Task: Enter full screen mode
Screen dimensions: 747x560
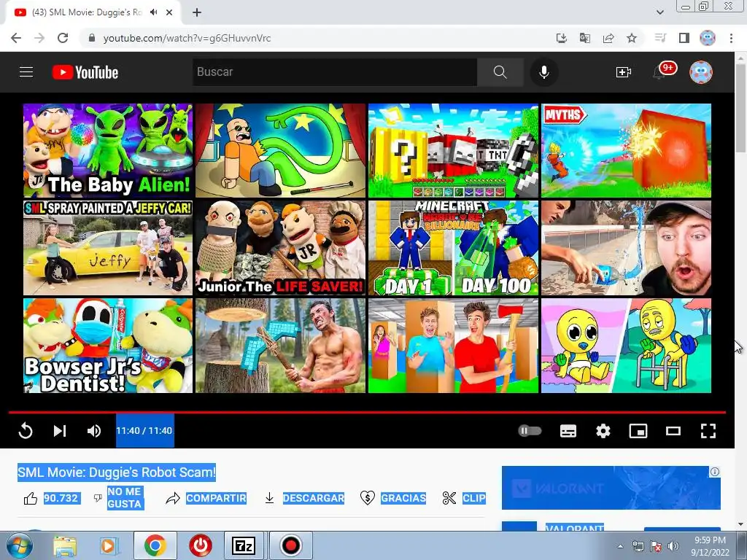Action: pos(708,431)
